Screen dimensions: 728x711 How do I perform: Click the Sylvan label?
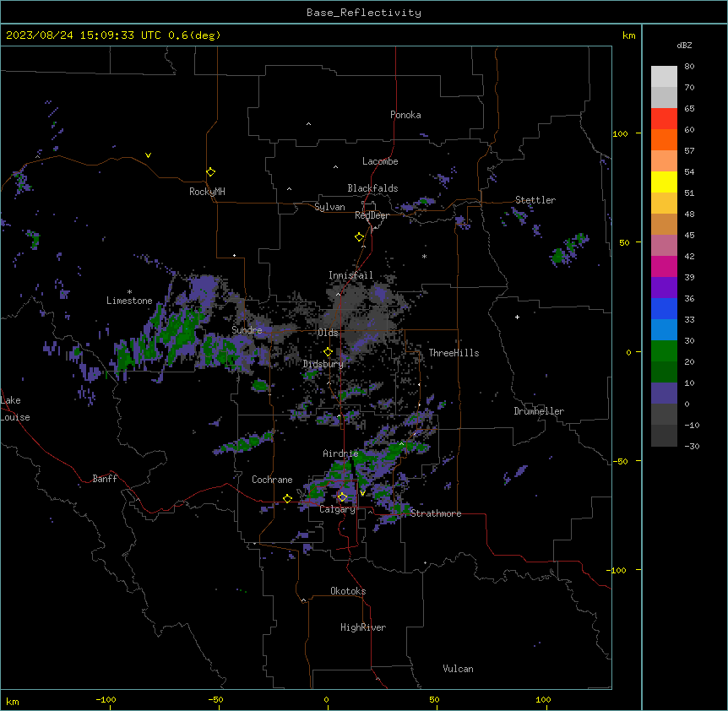click(329, 207)
